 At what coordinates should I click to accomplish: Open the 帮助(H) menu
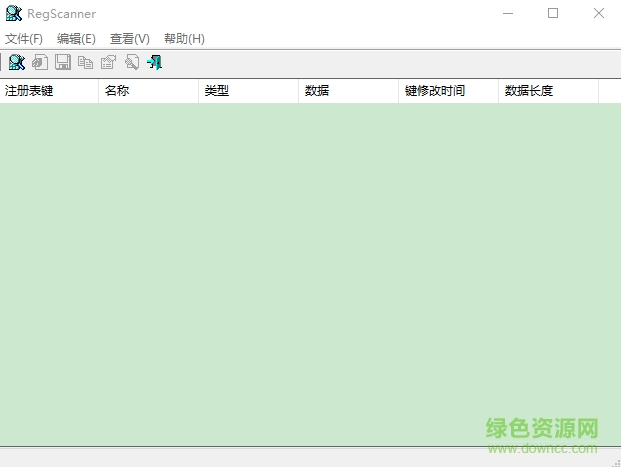click(184, 39)
